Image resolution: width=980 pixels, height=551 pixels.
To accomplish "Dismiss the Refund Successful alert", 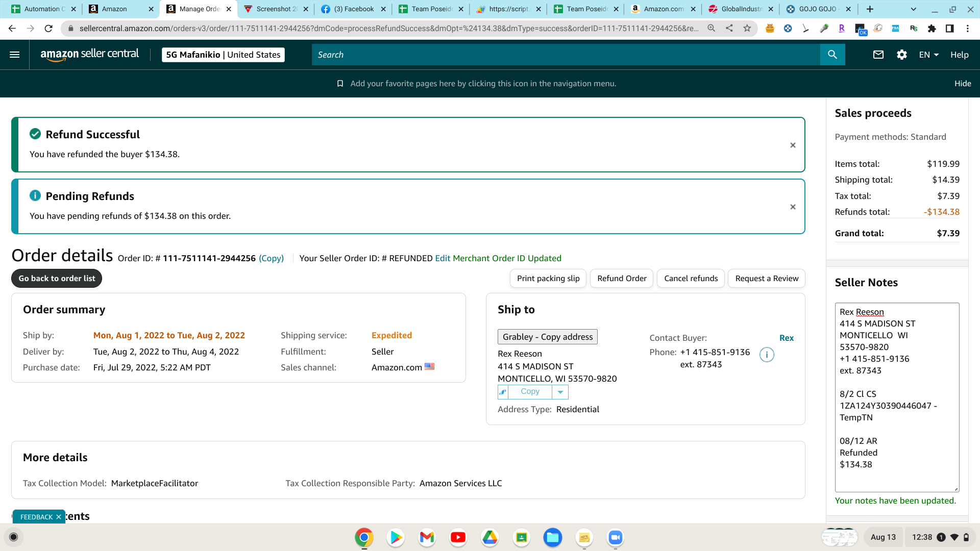I will coord(793,145).
